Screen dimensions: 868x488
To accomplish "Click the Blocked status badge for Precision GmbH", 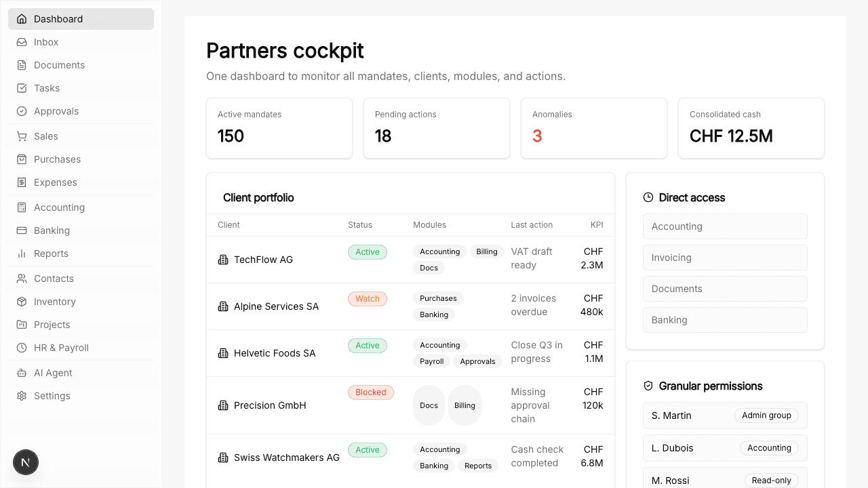I will click(370, 392).
